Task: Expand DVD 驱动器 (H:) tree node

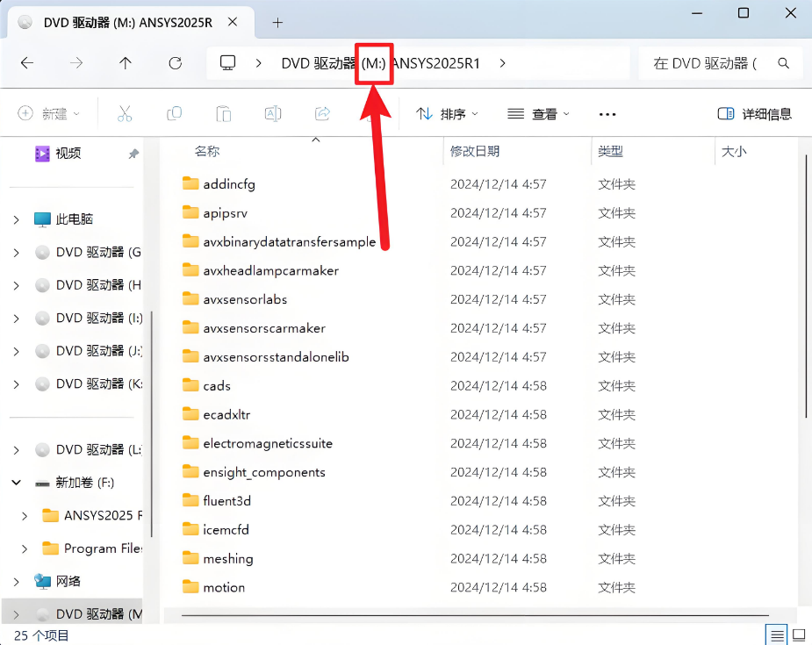Action: (x=17, y=286)
